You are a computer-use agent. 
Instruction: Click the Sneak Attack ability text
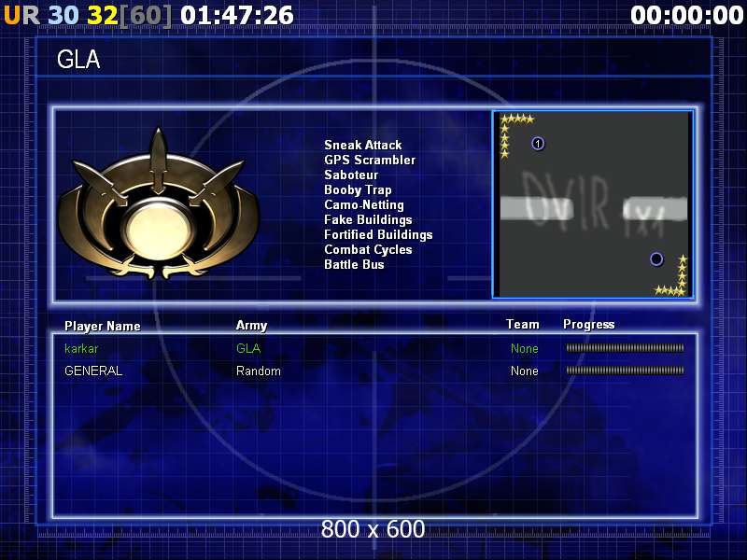362,145
